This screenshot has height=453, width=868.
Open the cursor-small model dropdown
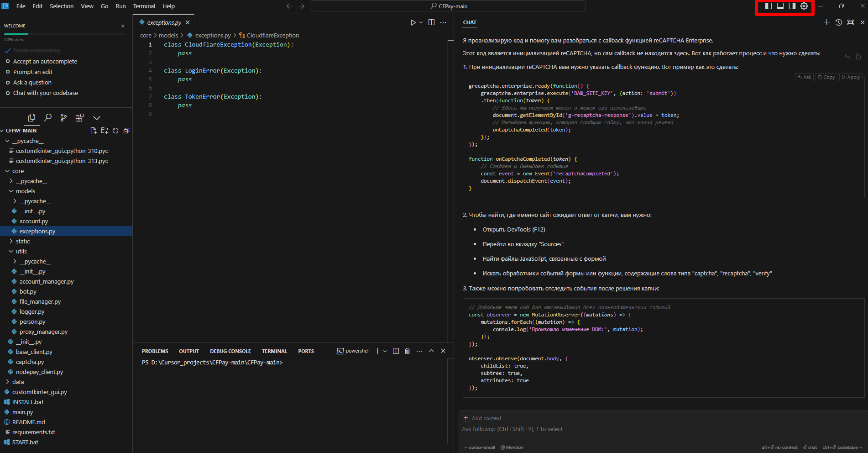tap(481, 448)
